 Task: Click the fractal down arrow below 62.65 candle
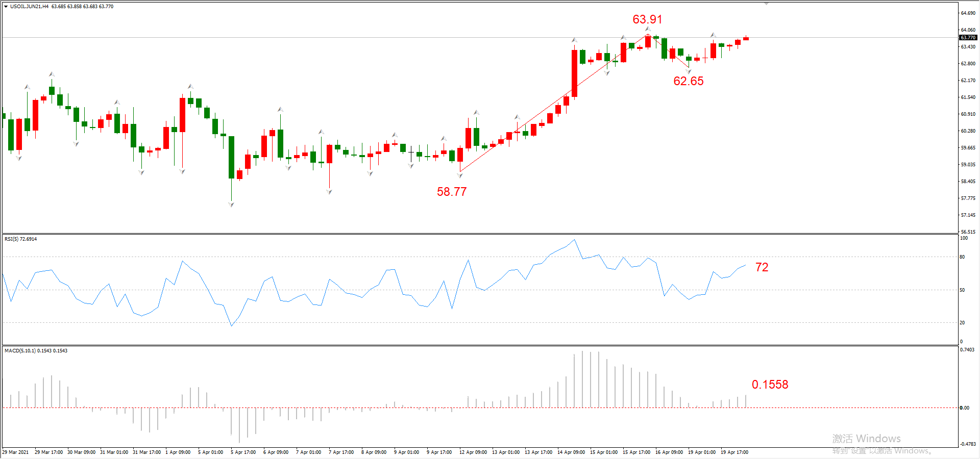coord(689,72)
